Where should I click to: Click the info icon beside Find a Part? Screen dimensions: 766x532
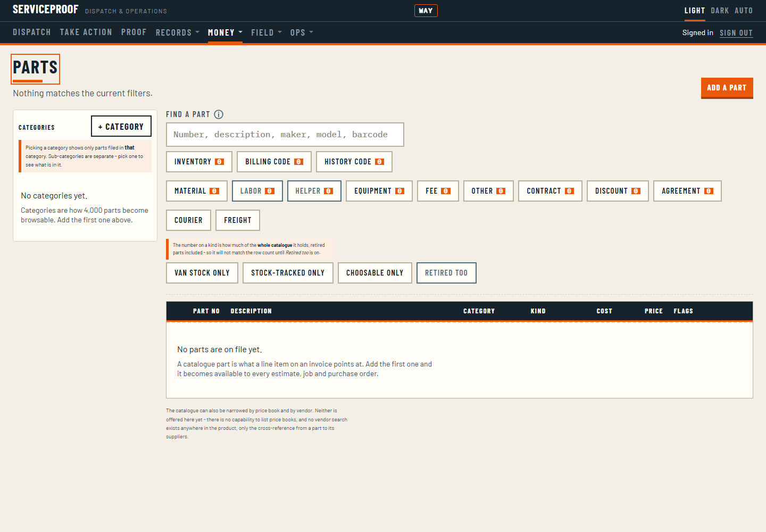point(219,114)
